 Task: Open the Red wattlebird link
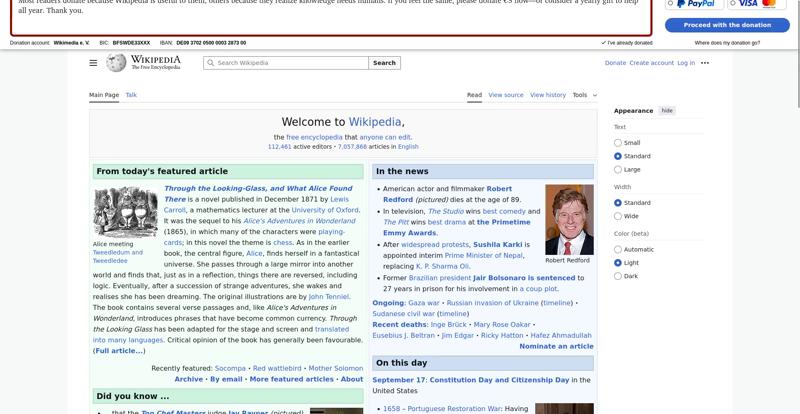[277, 368]
